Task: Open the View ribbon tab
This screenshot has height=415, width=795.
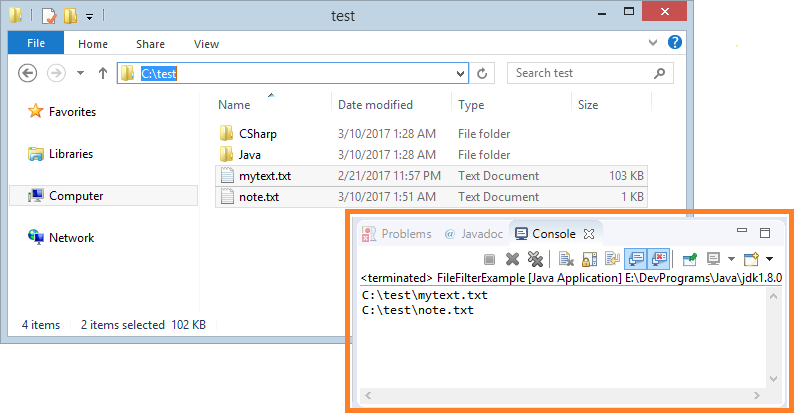Action: (x=206, y=44)
